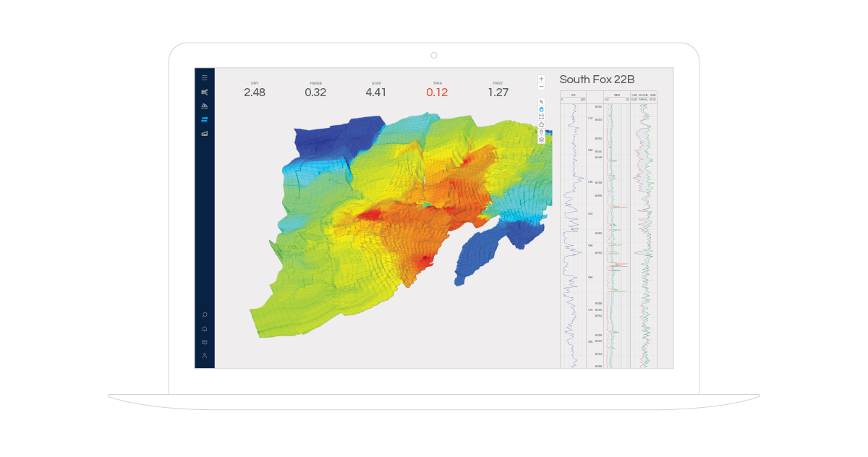The width and height of the screenshot is (868, 457).
Task: Click the red TPFA value 0.12
Action: tap(437, 92)
